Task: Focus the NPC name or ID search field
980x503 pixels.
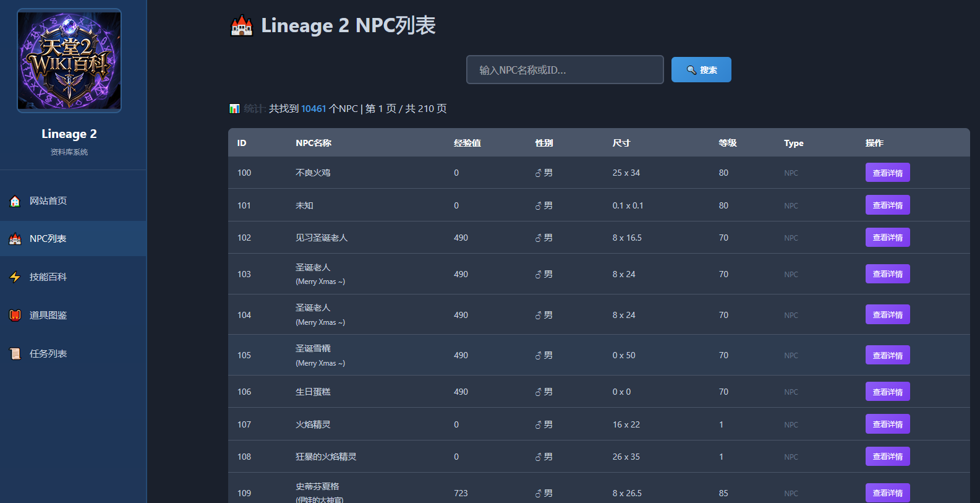Action: pyautogui.click(x=565, y=70)
